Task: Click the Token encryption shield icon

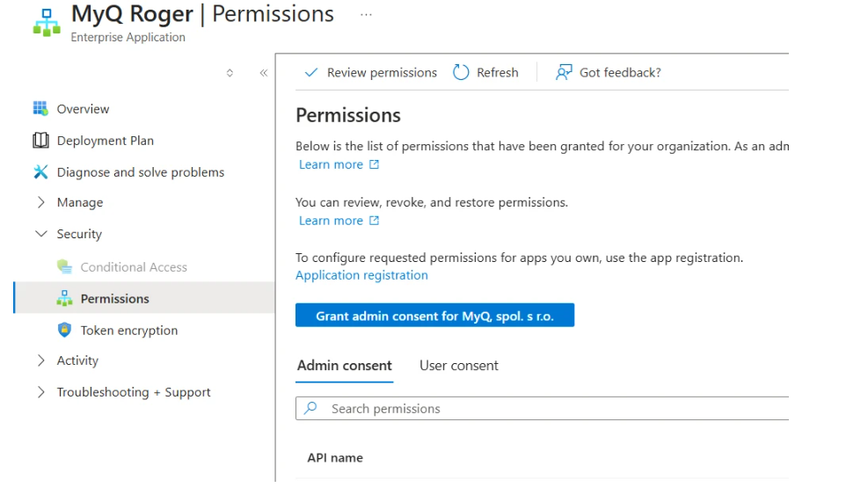Action: (x=64, y=330)
